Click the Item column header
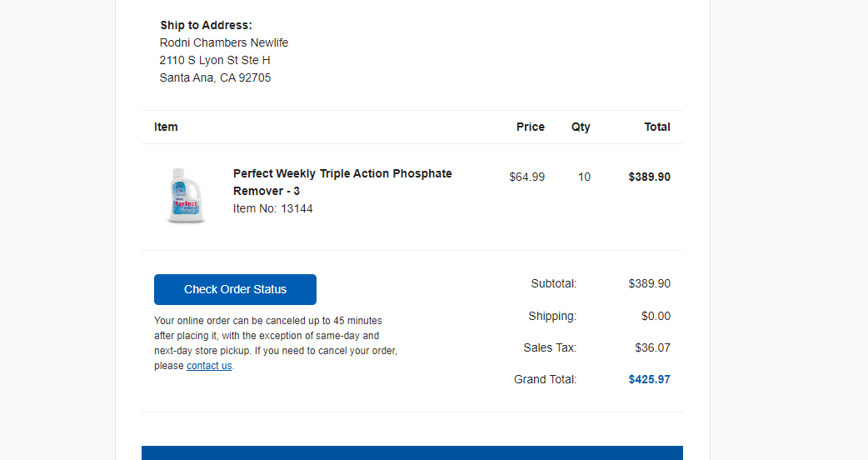The image size is (868, 460). pyautogui.click(x=166, y=127)
